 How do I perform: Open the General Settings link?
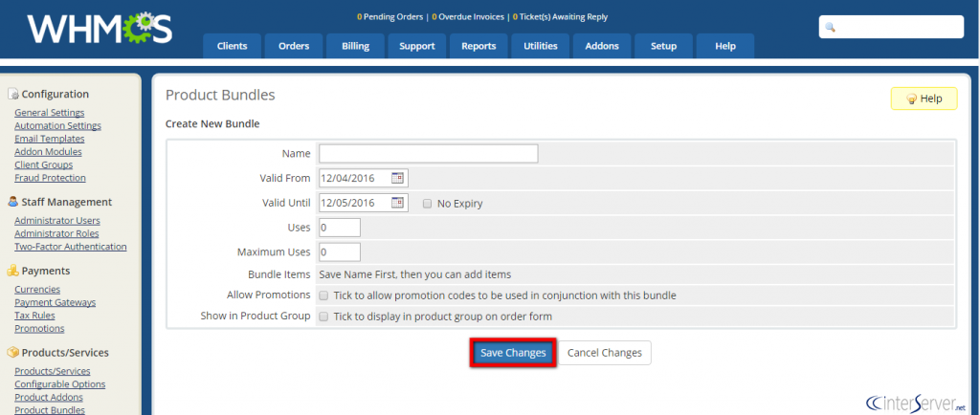(50, 113)
